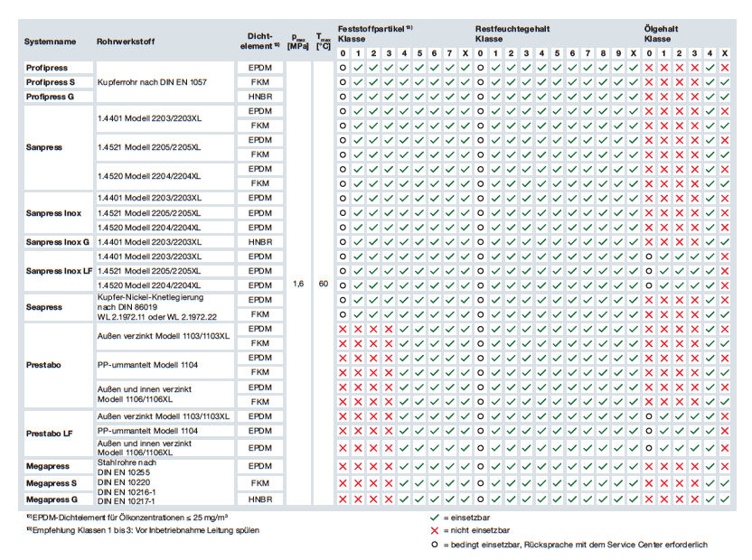Click 'HNBR' in the Sanpress Inox G row
The image size is (752, 560).
(x=260, y=242)
